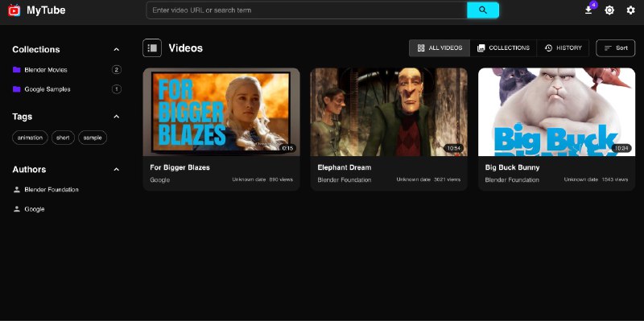The image size is (644, 321).
Task: Click the 890 views text
Action: (281, 179)
